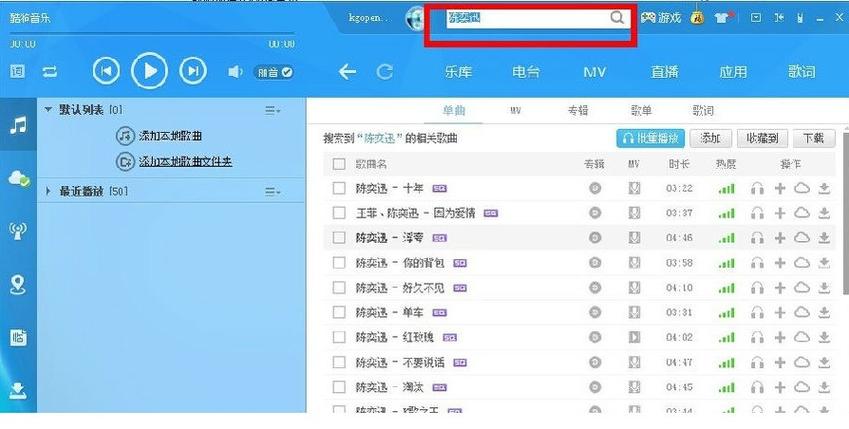
Task: Expand the 最近播放 playlist
Action: click(48, 191)
